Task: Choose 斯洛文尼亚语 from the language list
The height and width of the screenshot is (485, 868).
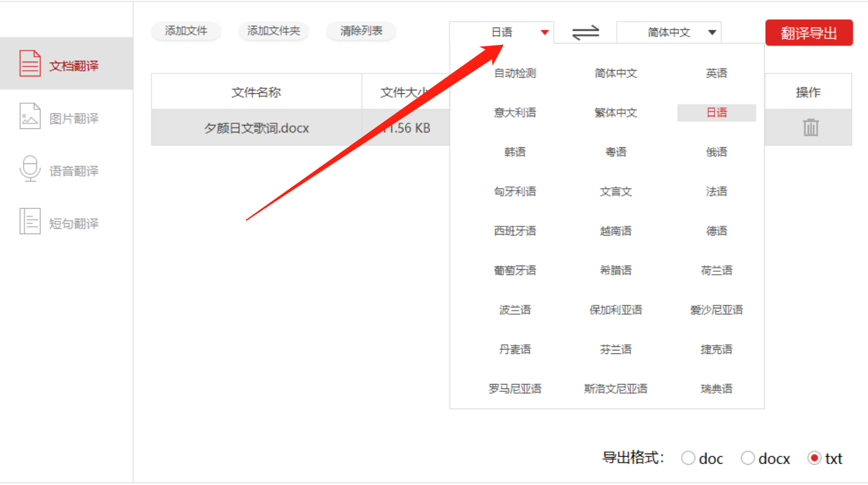Action: click(616, 388)
